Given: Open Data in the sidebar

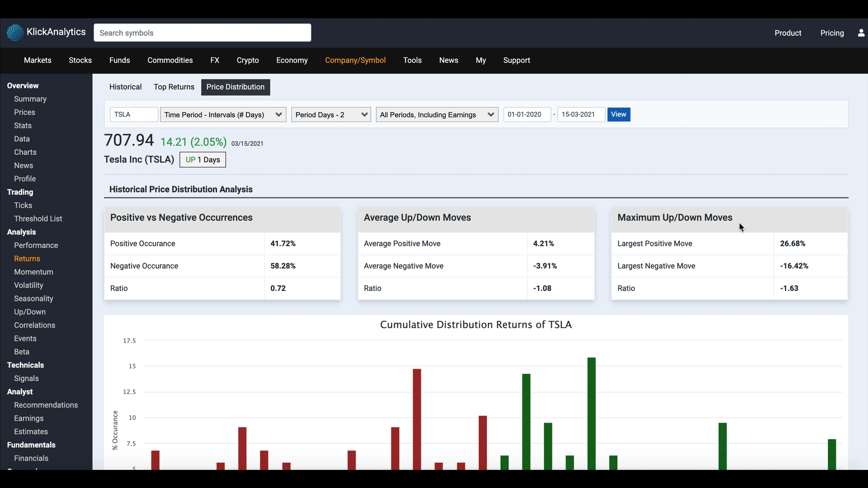Looking at the screenshot, I should click(x=22, y=139).
